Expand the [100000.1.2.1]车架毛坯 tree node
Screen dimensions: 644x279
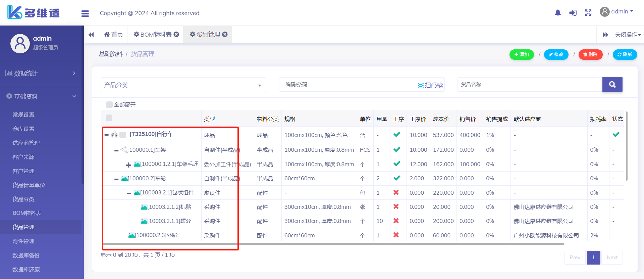coord(128,165)
